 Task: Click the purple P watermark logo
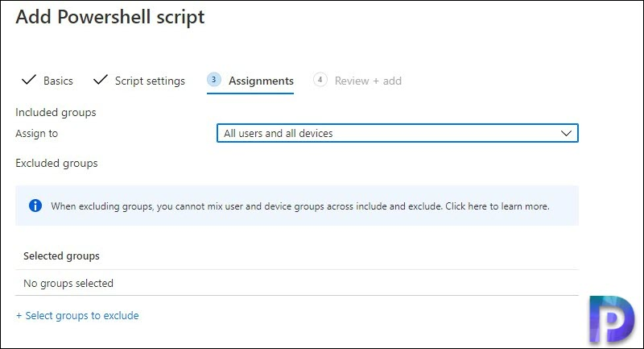612,319
